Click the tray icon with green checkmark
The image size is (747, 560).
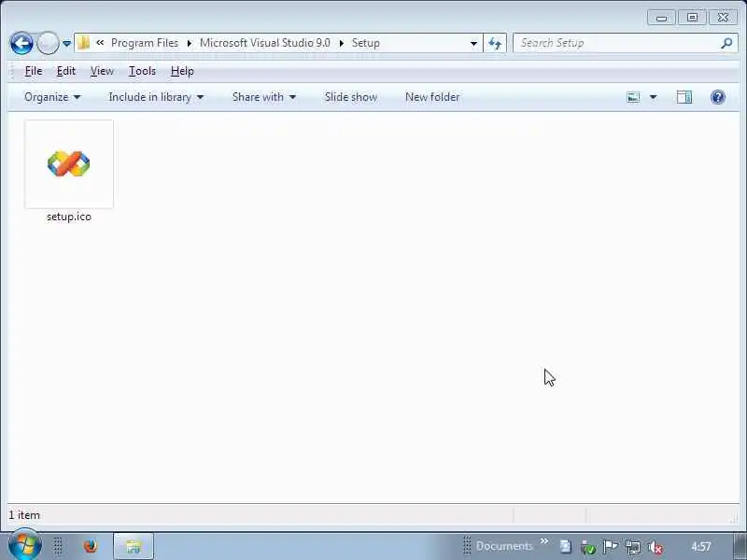(588, 547)
